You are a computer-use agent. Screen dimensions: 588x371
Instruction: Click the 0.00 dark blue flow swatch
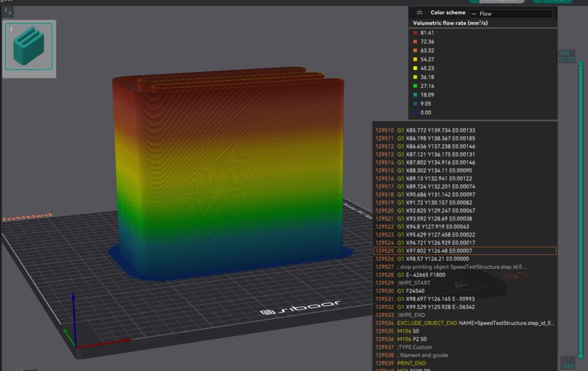click(415, 113)
